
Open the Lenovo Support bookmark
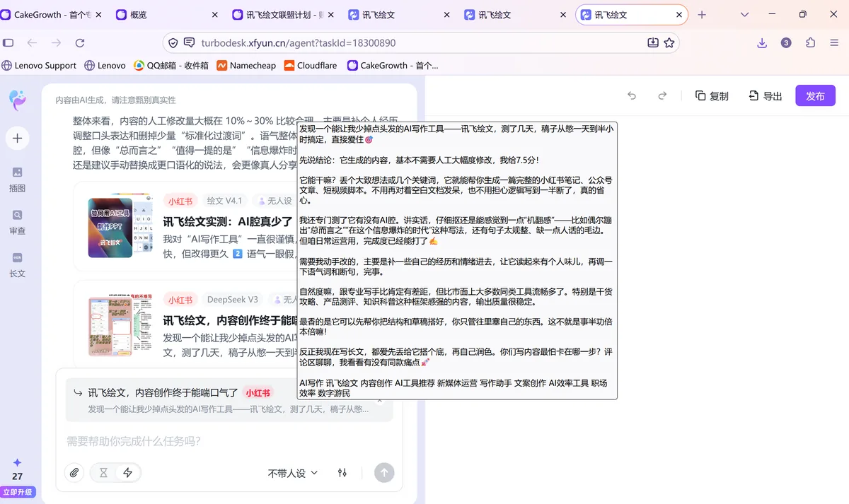point(39,66)
